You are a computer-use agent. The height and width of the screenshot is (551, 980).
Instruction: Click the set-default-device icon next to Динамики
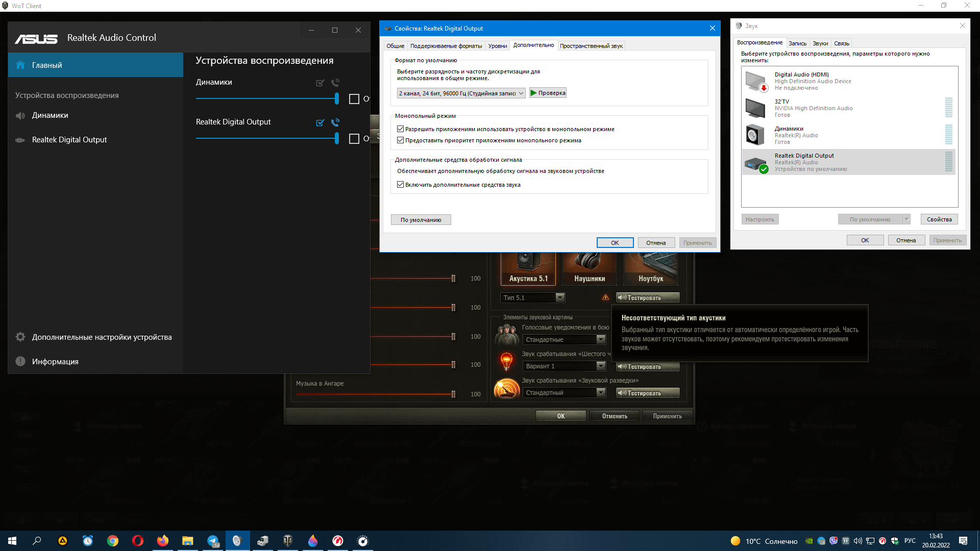(320, 83)
